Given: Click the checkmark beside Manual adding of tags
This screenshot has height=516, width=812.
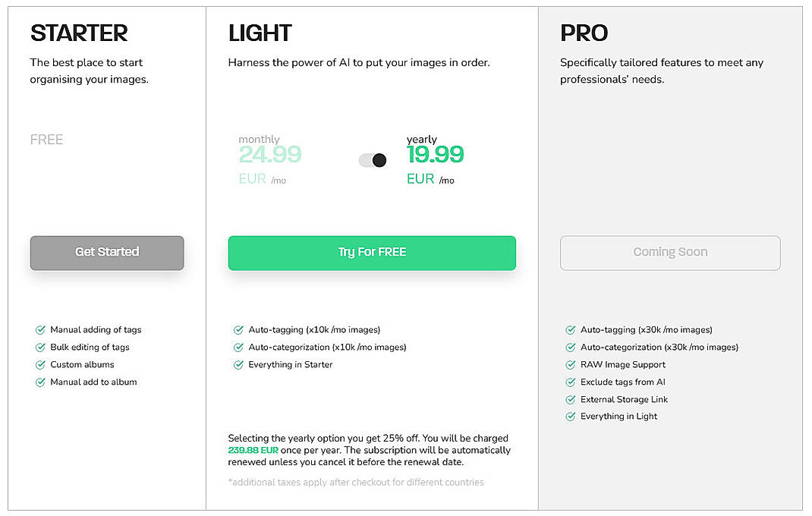Looking at the screenshot, I should [x=40, y=329].
